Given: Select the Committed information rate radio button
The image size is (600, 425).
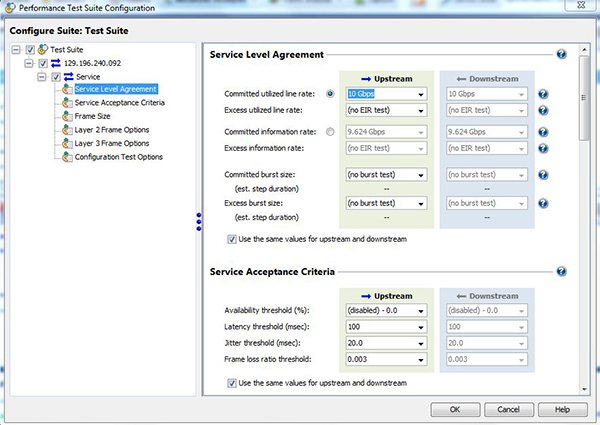Looking at the screenshot, I should (x=330, y=130).
